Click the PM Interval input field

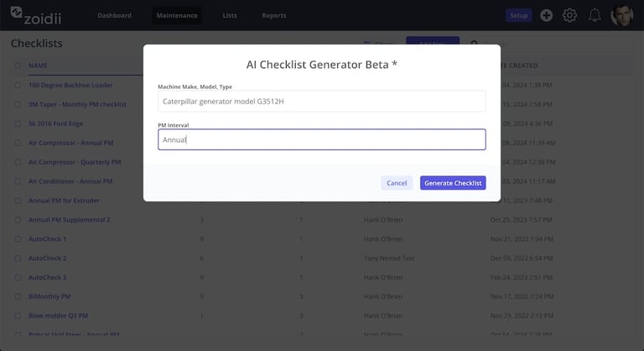[x=322, y=139]
